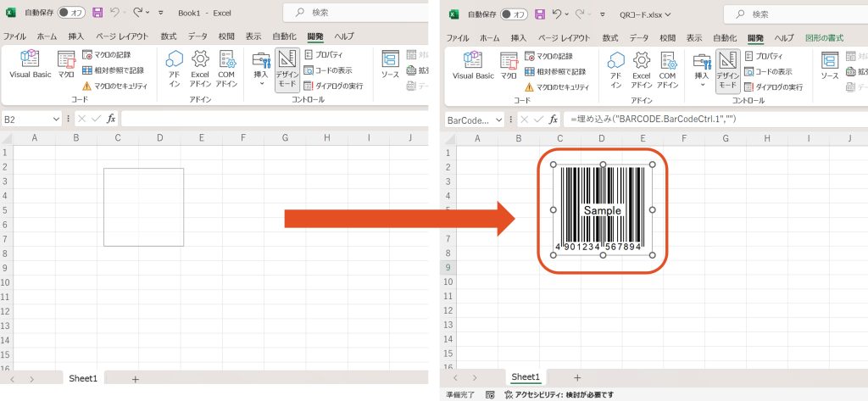The height and width of the screenshot is (401, 868).
Task: Add new sheet in Book1 window
Action: [x=135, y=379]
